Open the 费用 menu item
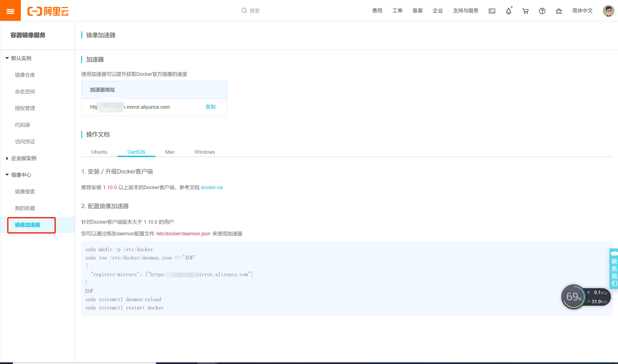Viewport: 618px width, 364px height. 377,11
